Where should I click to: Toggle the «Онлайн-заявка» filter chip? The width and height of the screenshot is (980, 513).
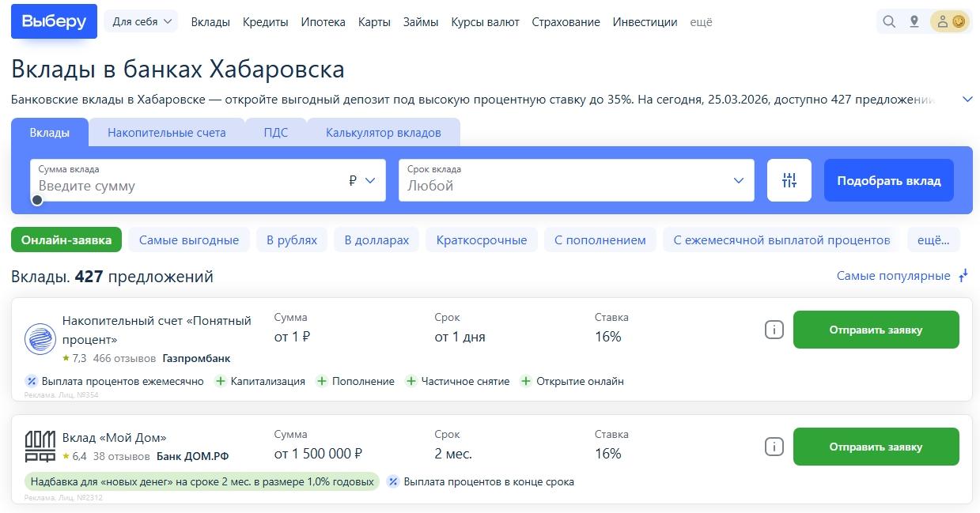pos(66,240)
